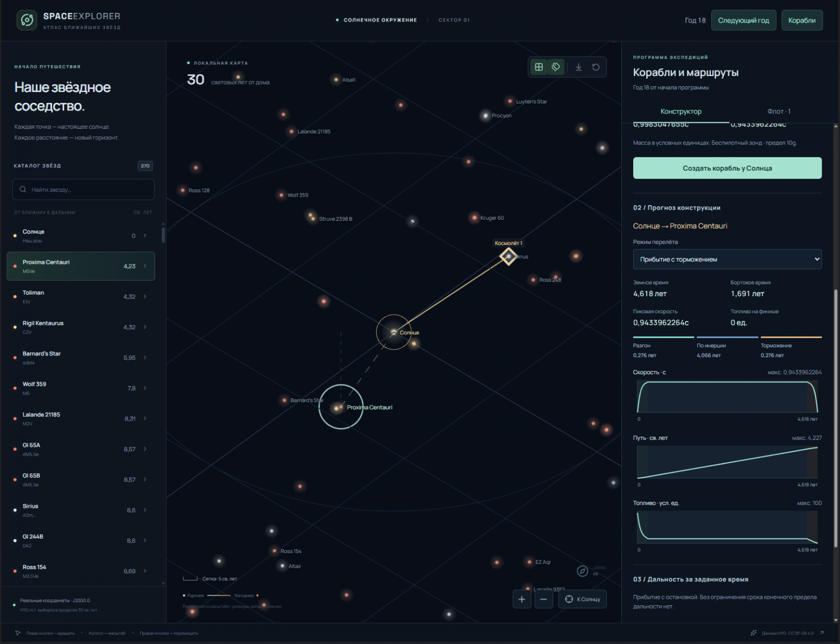Open the Режим перелёта dropdown
The width and height of the screenshot is (840, 644).
tap(727, 259)
